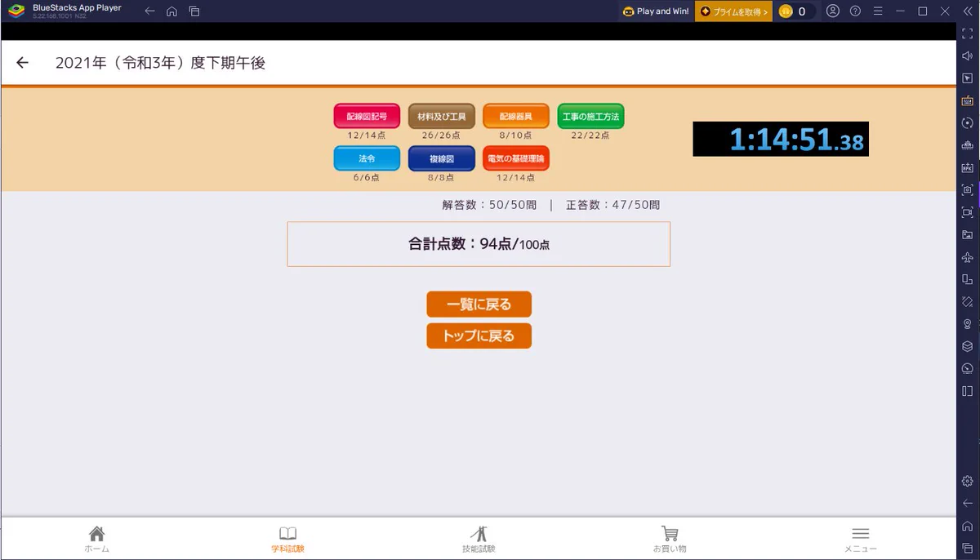Open the media folder sidebar icon
The image size is (980, 560).
point(968,234)
